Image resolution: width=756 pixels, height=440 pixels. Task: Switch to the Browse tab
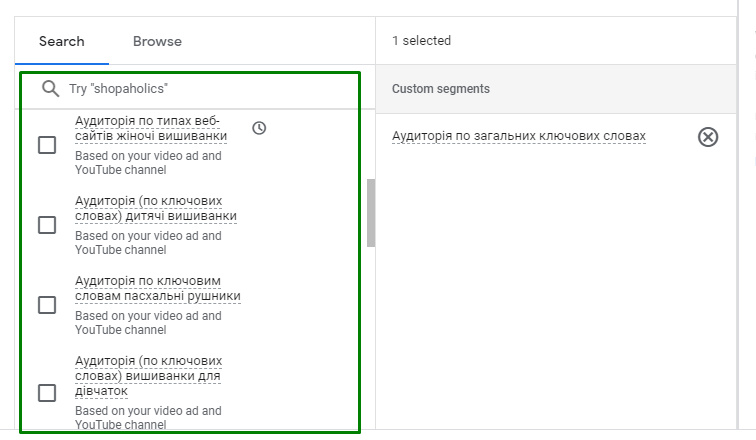[157, 41]
